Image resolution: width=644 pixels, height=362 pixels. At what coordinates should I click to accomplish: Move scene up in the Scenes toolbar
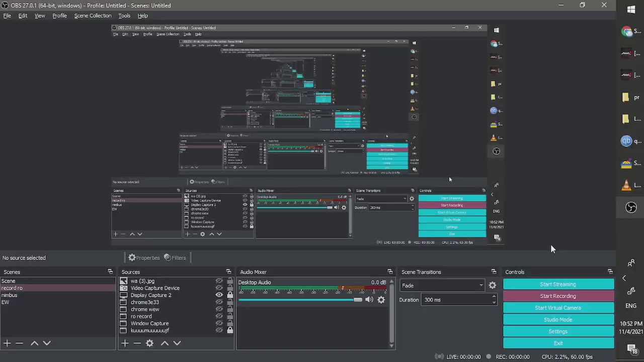(x=34, y=343)
